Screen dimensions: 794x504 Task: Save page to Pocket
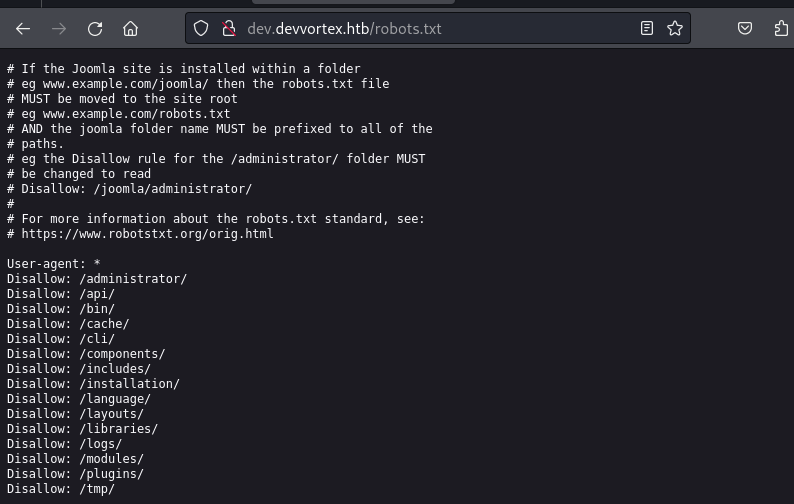click(744, 28)
